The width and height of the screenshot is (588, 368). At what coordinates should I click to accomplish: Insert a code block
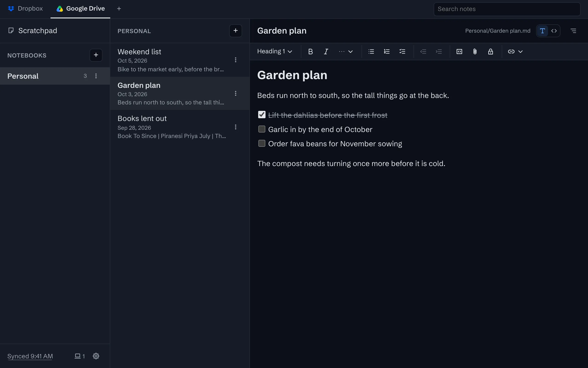click(x=459, y=52)
